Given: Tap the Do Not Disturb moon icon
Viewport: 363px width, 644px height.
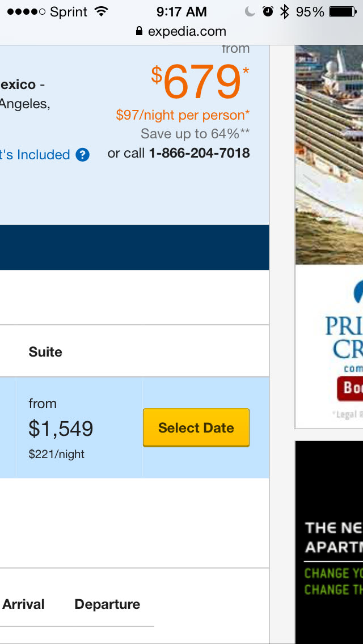Looking at the screenshot, I should [x=250, y=12].
